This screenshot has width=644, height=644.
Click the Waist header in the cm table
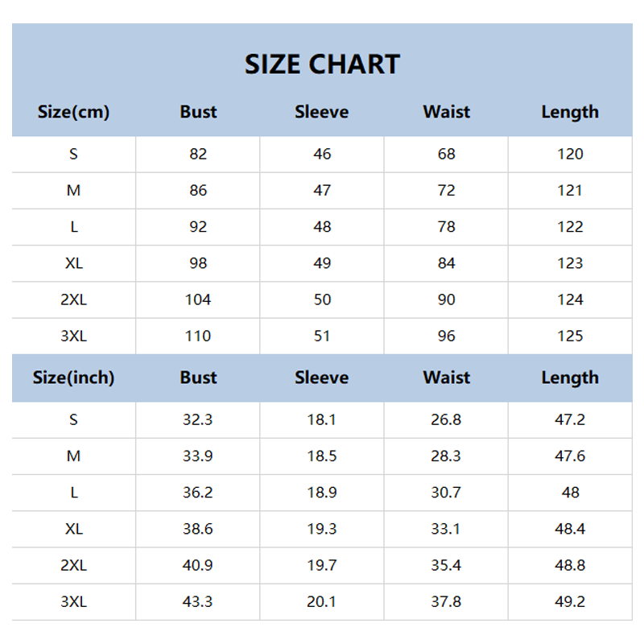[446, 112]
